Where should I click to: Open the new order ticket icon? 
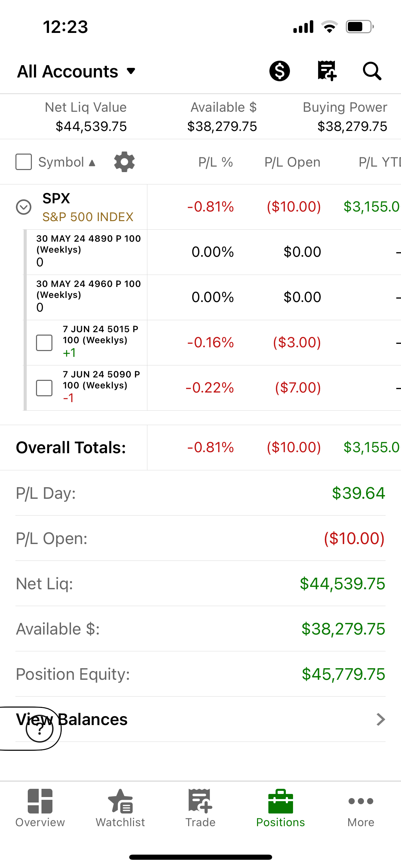point(327,71)
